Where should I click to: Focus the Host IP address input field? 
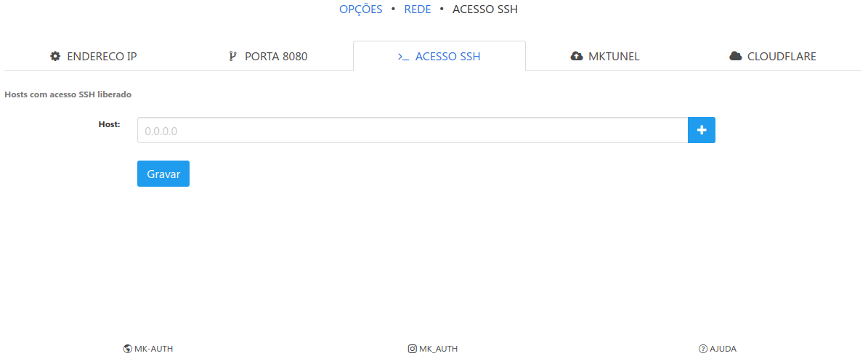tap(412, 131)
